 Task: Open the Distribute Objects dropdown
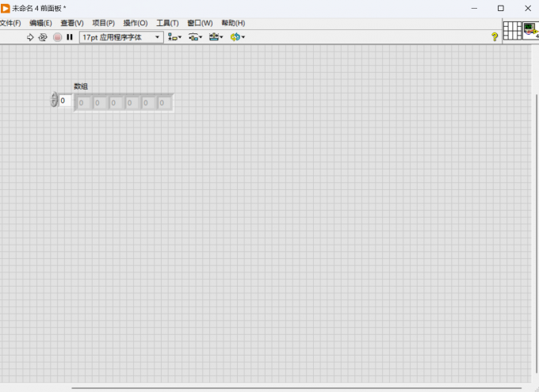coord(195,37)
